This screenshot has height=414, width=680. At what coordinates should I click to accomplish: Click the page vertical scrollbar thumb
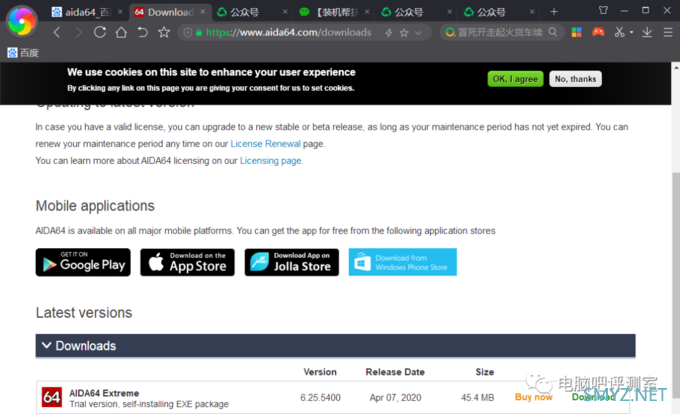click(676, 284)
